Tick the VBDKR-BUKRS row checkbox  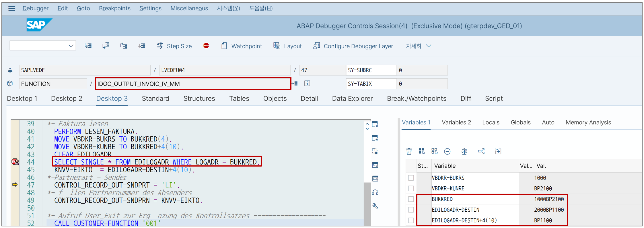pos(411,178)
